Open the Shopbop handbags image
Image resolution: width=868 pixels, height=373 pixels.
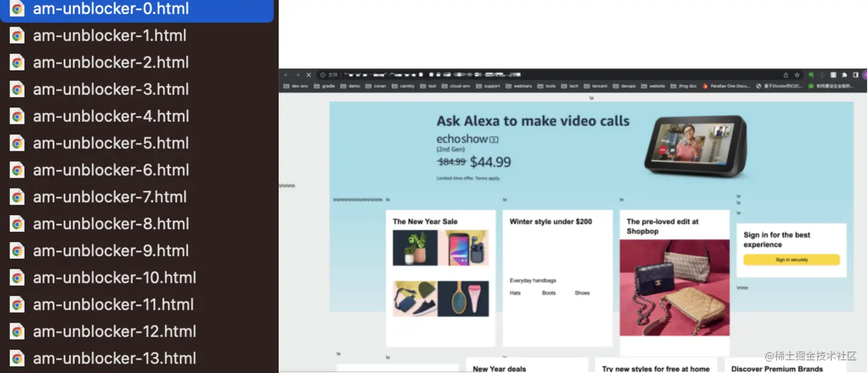[675, 287]
